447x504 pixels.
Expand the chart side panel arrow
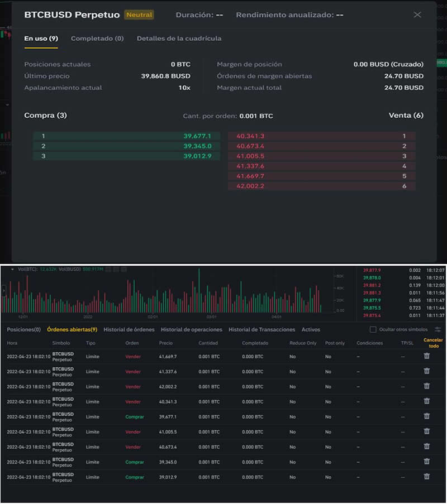(x=3, y=291)
